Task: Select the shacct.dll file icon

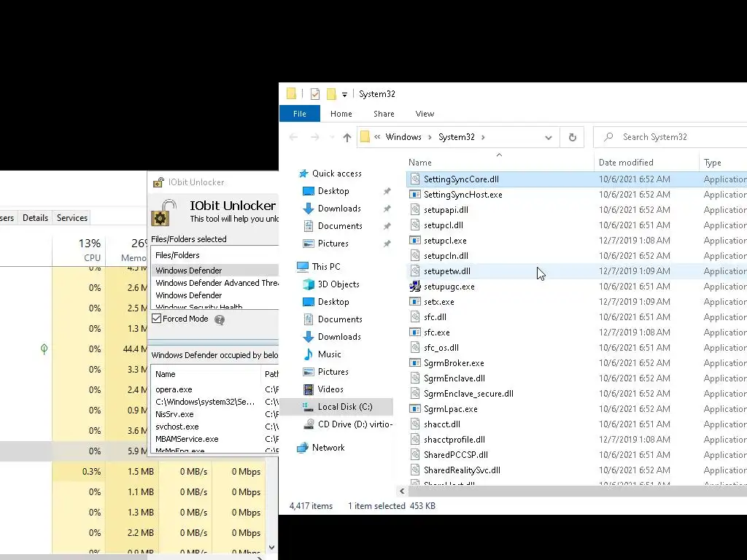Action: [415, 424]
